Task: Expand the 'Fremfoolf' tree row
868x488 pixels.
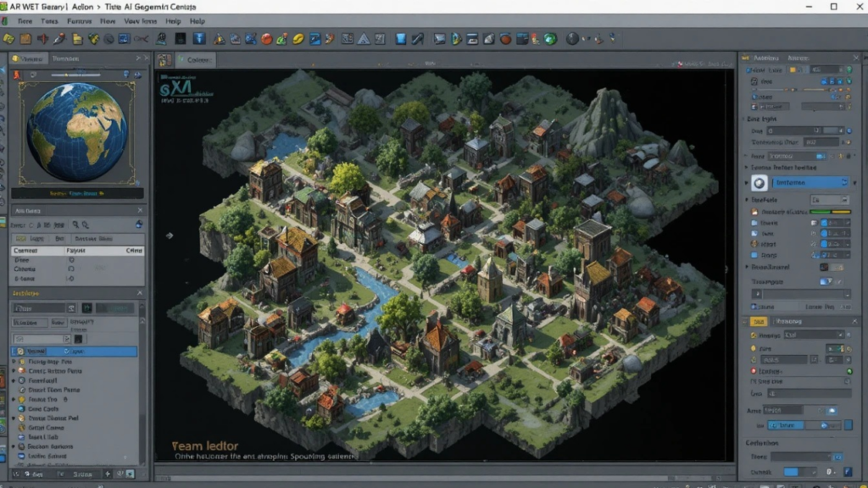Action: point(14,380)
